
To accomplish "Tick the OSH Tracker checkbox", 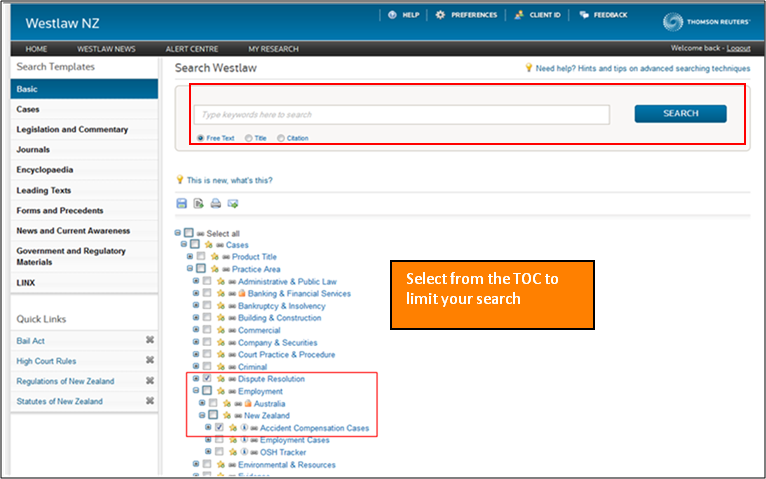I will click(219, 452).
